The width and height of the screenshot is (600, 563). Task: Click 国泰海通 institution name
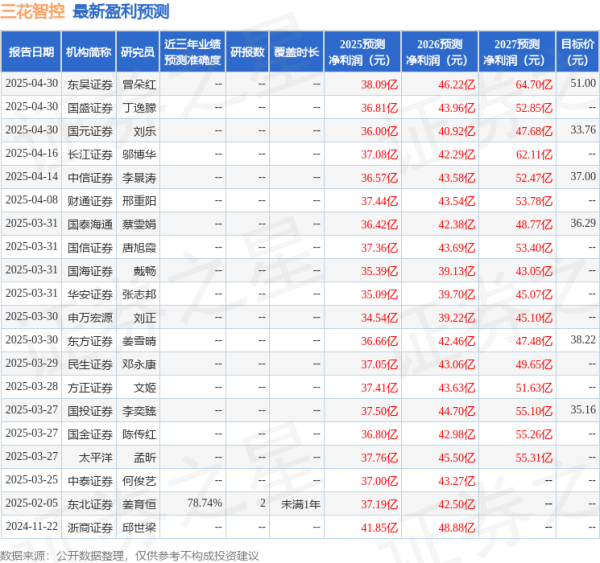click(x=89, y=224)
